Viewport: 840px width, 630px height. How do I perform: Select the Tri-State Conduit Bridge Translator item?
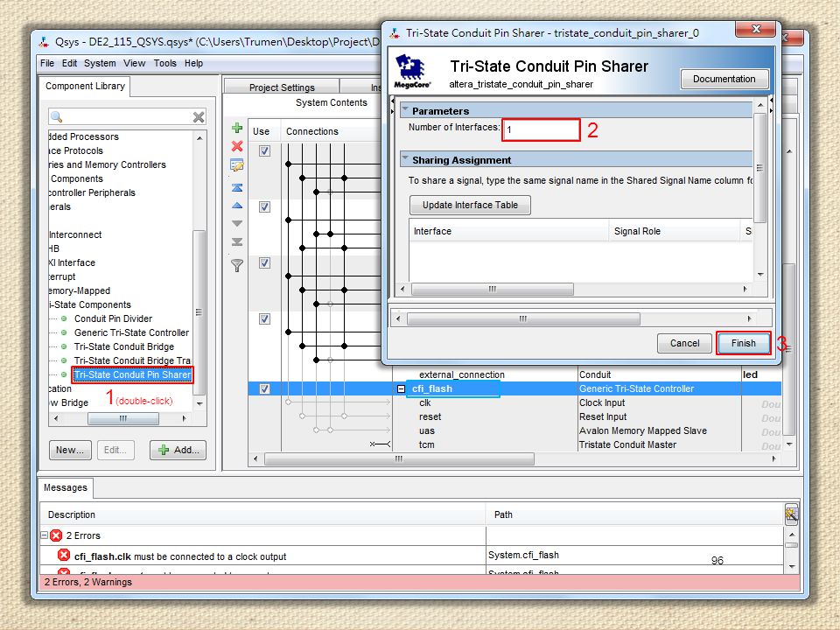pos(132,360)
